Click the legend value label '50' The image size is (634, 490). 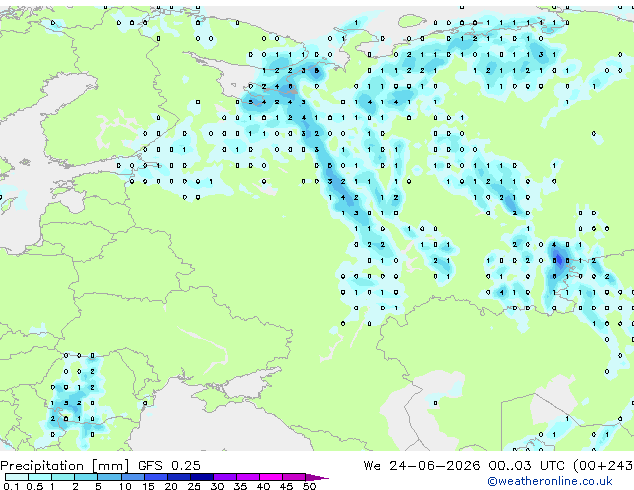309,486
